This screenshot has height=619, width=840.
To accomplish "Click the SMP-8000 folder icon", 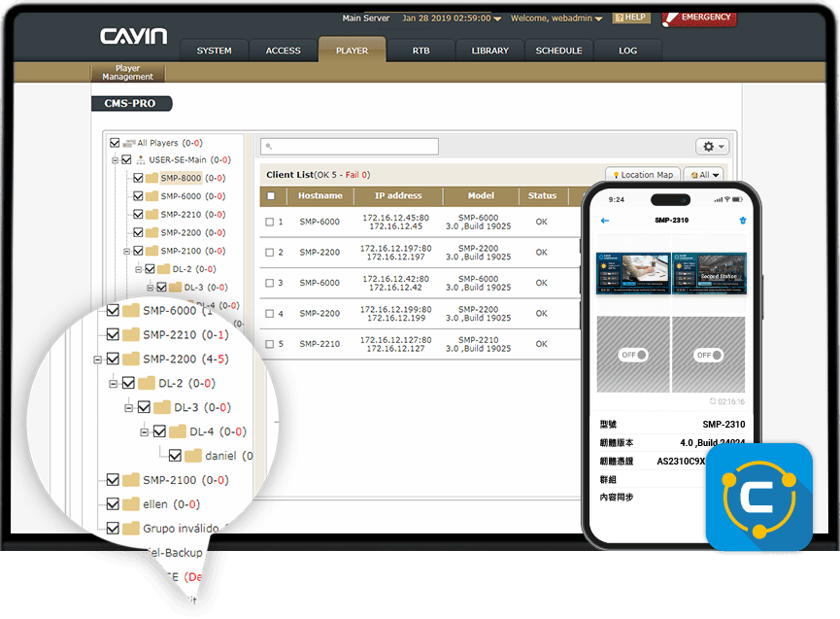I will (x=152, y=178).
